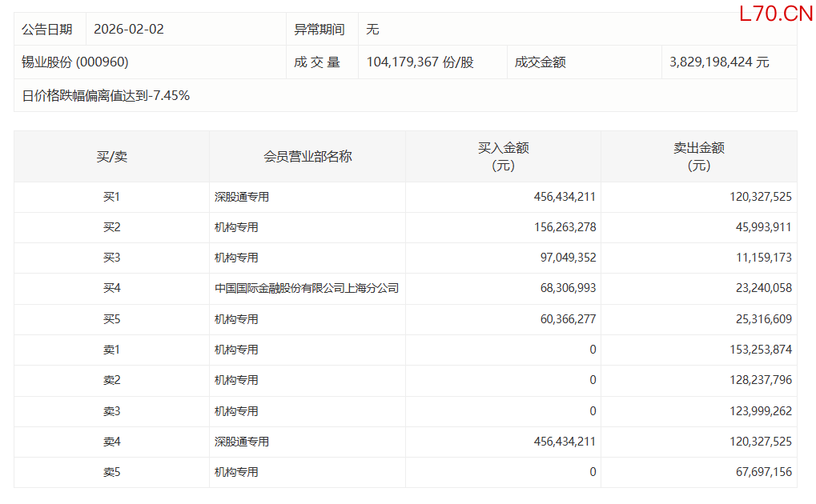Click the 日价格跌幅偏离值达到-7.45% reason text

(106, 96)
